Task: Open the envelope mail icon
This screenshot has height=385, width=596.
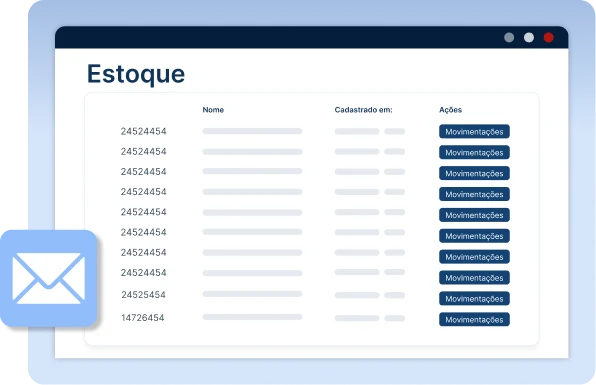Action: (49, 278)
